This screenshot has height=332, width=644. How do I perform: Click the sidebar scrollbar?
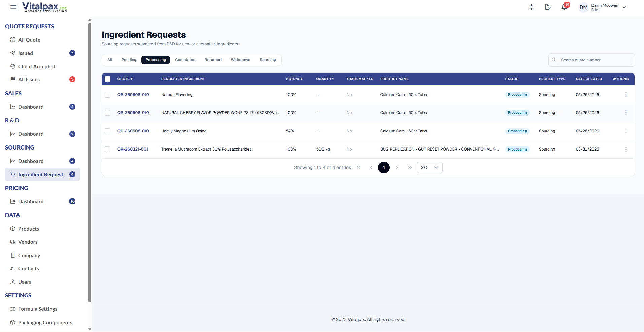(90, 163)
